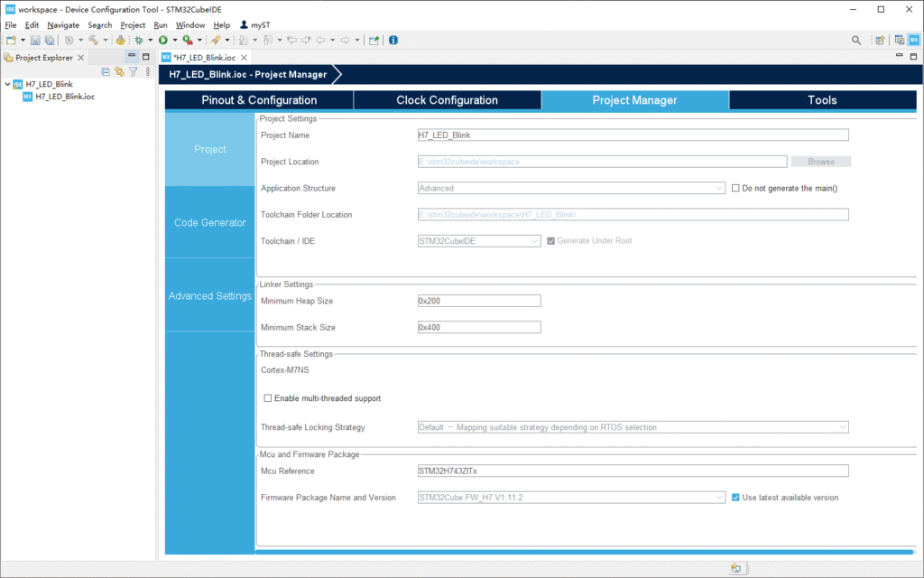Select the Project section in sidebar
This screenshot has height=578, width=924.
209,149
